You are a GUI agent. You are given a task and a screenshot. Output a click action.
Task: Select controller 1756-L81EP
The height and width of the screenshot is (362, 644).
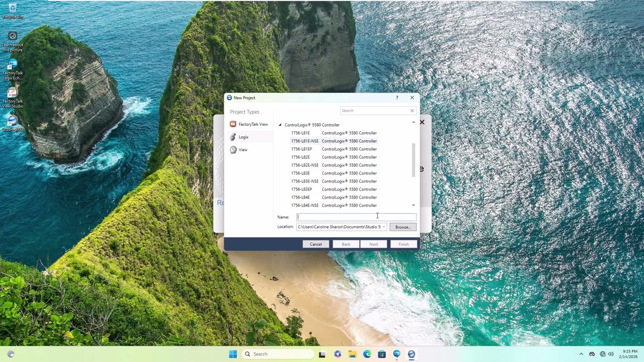click(334, 149)
